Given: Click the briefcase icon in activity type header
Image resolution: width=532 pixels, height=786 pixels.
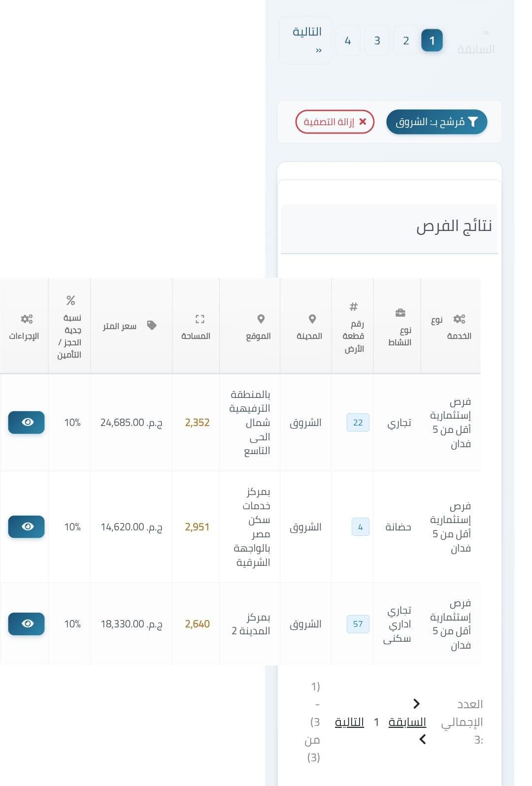Looking at the screenshot, I should (400, 313).
